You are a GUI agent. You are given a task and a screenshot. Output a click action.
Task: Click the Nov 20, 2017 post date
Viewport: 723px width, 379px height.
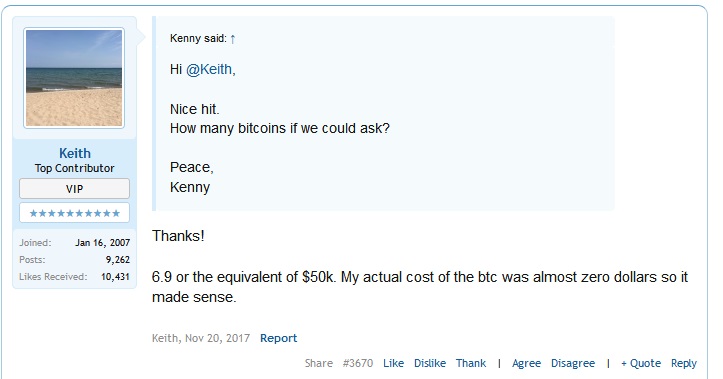[x=217, y=338]
